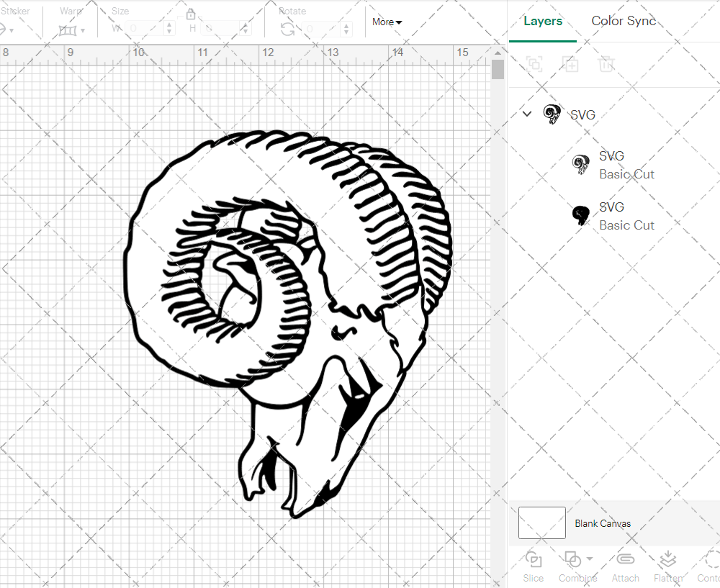
Task: Click the Duplicate layer icon
Action: click(x=570, y=64)
